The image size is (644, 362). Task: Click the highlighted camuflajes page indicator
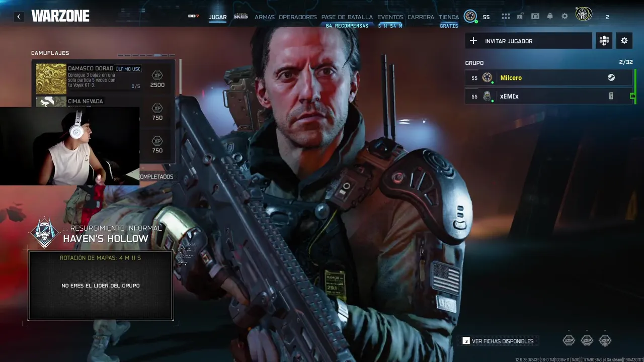[157, 55]
